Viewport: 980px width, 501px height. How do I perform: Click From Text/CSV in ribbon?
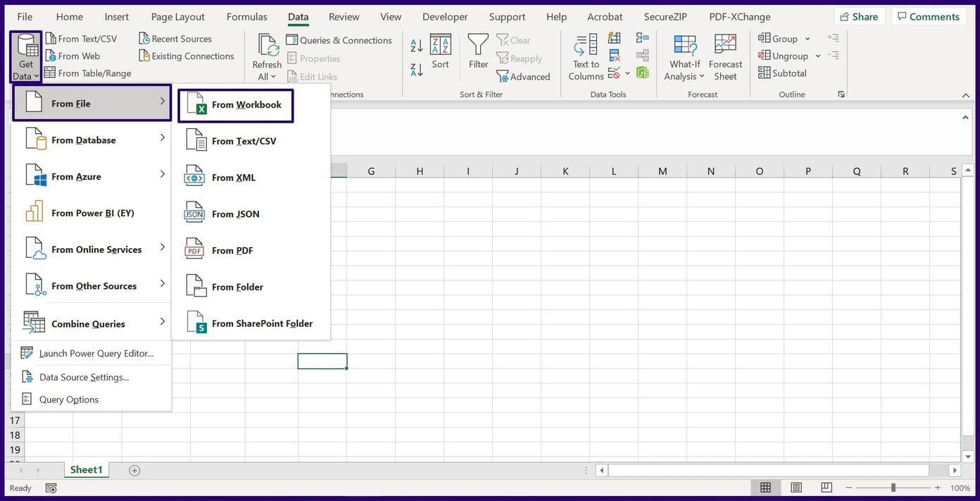81,39
